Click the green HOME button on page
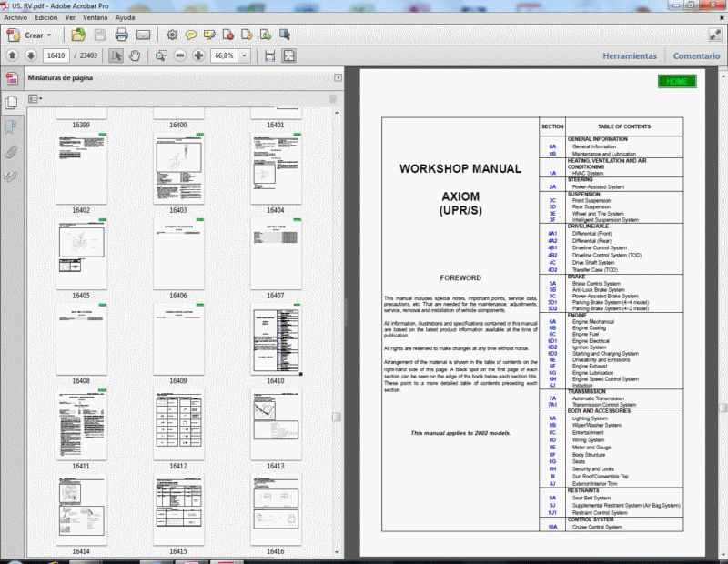 pyautogui.click(x=677, y=81)
